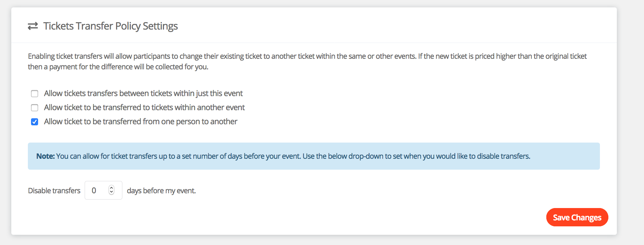Enable transfers between tickets within just this event
This screenshot has width=644, height=245.
tap(35, 94)
